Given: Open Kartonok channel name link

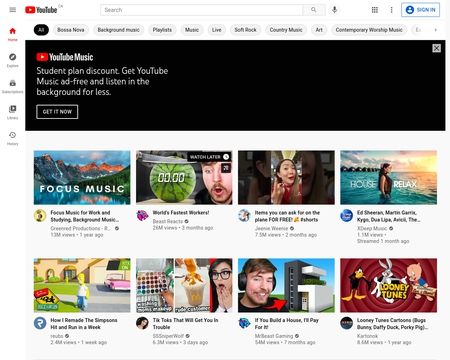Looking at the screenshot, I should click(367, 336).
